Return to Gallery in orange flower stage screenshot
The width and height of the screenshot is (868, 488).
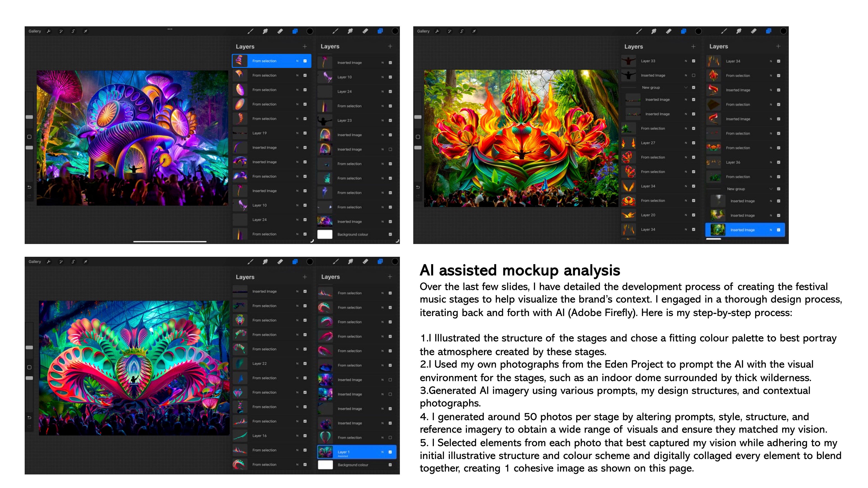pyautogui.click(x=423, y=31)
